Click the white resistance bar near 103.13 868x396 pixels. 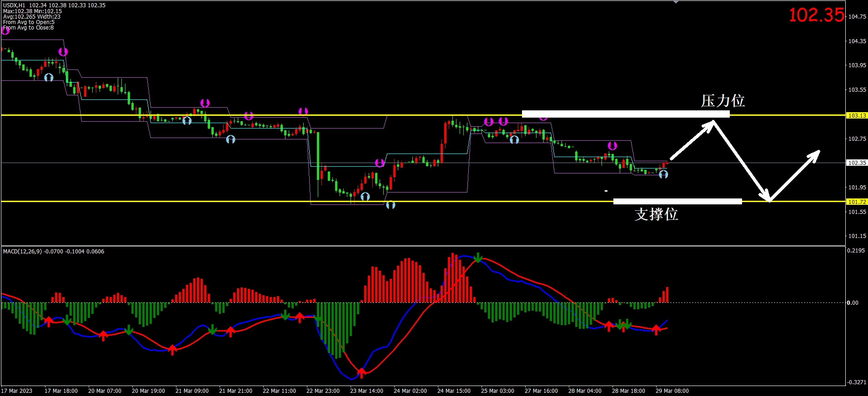pos(625,114)
